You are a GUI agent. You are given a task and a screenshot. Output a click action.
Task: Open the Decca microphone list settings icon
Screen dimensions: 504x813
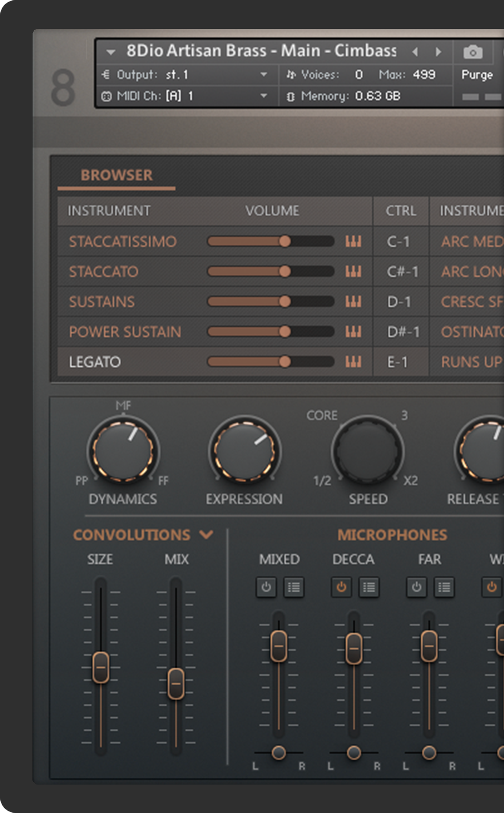369,587
